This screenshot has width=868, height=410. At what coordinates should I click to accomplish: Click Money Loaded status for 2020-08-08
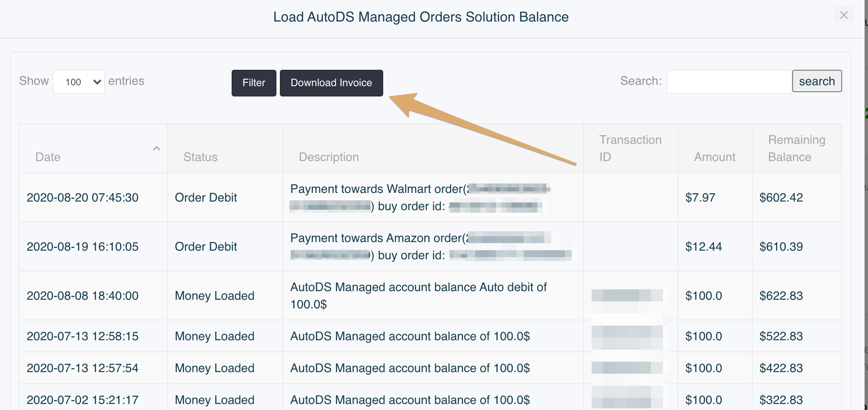pyautogui.click(x=214, y=296)
